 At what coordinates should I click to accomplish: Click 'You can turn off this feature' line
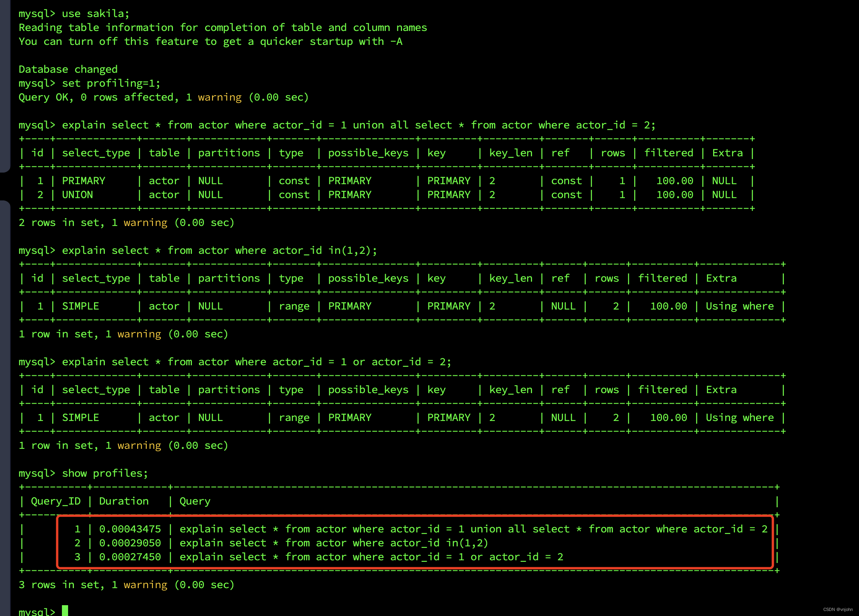pyautogui.click(x=210, y=41)
